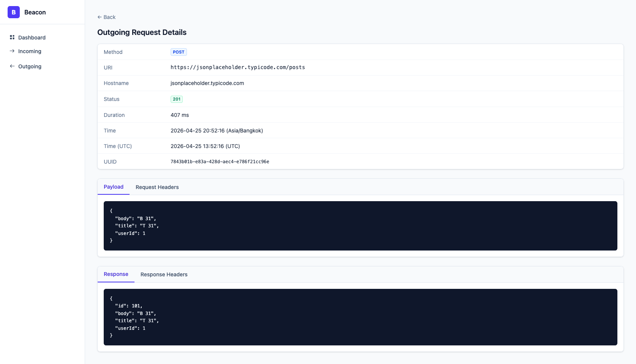Go to the Incoming requests list

tap(30, 51)
